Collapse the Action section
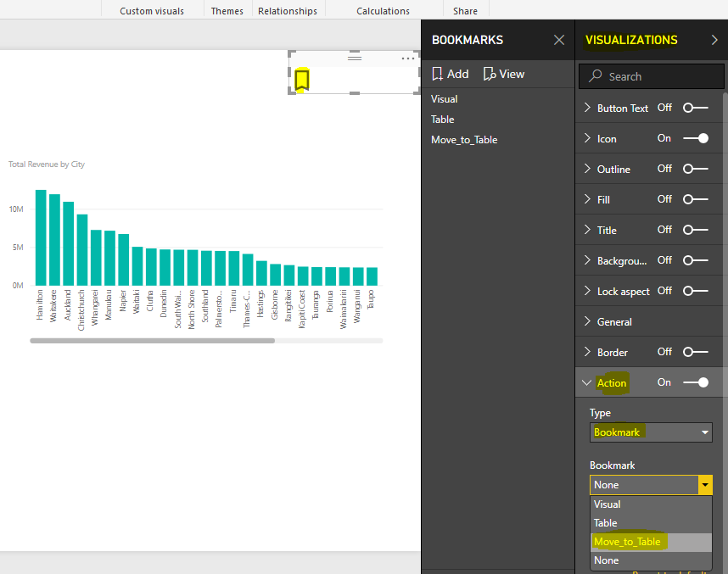 click(x=587, y=382)
